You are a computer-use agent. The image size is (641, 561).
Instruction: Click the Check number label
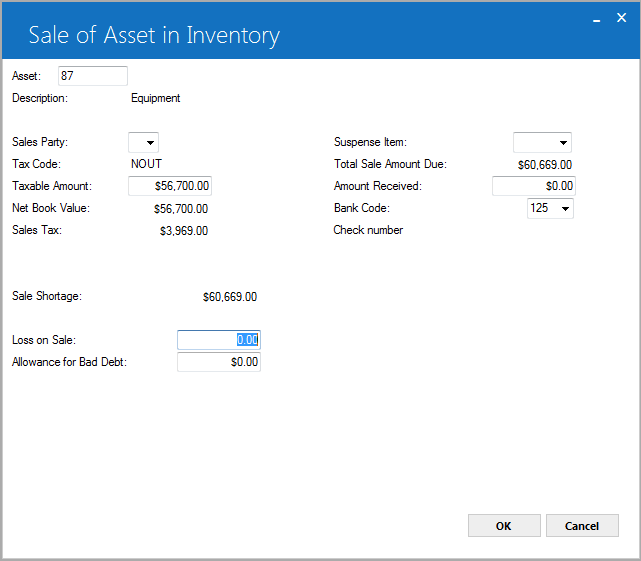368,230
